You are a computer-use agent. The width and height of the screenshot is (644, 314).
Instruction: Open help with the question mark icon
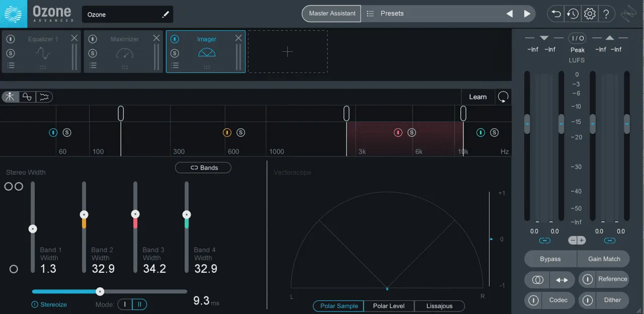point(606,14)
